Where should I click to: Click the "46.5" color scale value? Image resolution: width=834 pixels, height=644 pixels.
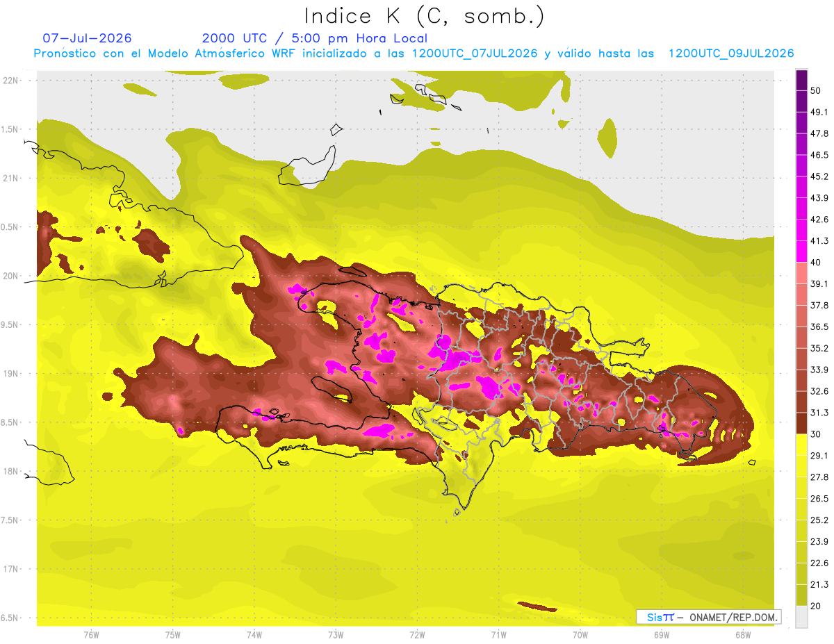pyautogui.click(x=819, y=155)
